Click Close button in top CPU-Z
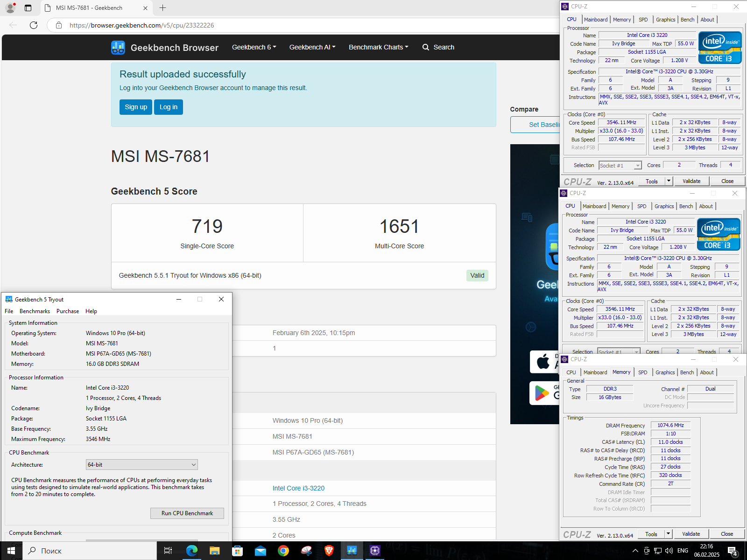This screenshot has height=560, width=747. [x=727, y=181]
